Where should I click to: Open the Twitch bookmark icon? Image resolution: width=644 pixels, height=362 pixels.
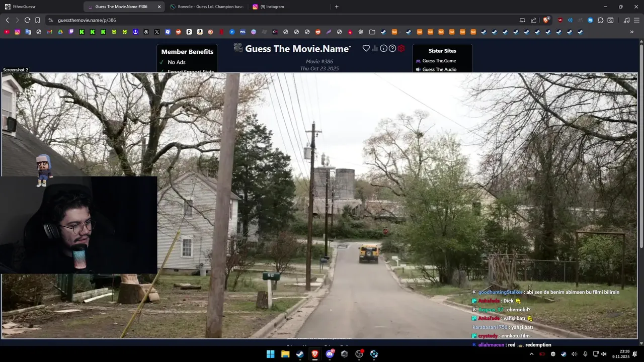tap(71, 32)
